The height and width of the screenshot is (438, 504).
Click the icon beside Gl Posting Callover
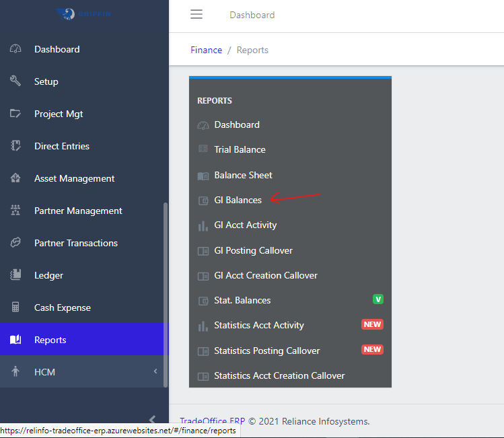pos(203,251)
